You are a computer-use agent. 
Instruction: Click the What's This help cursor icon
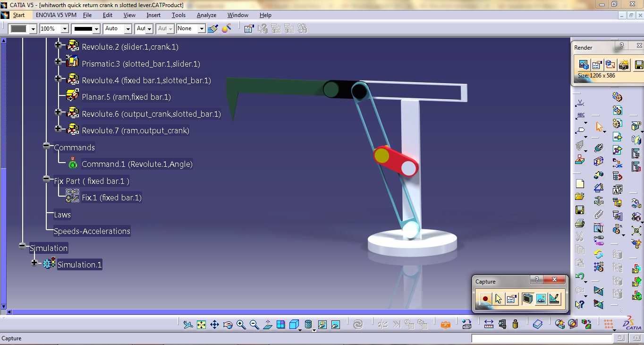[x=580, y=304]
